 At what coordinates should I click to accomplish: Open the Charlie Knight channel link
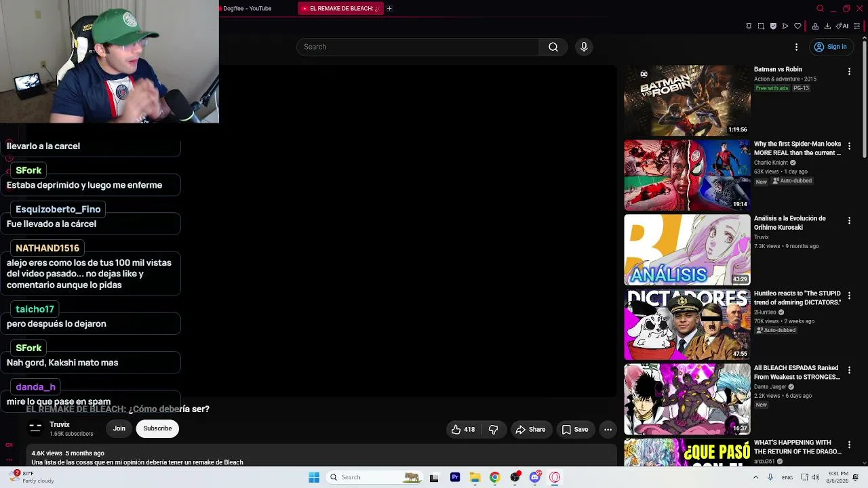click(771, 163)
